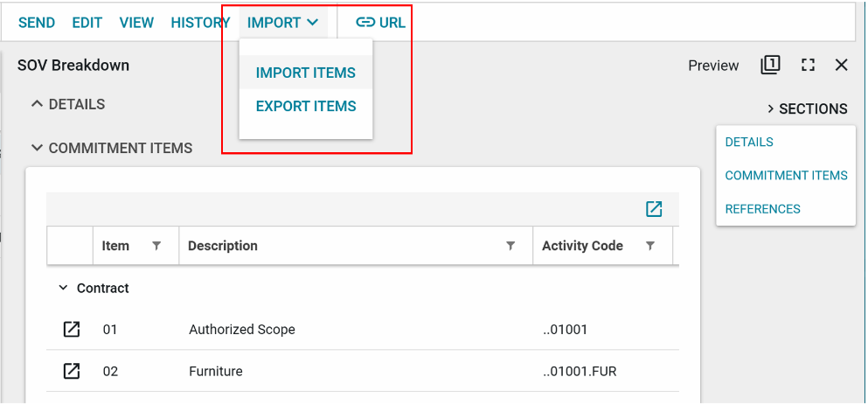This screenshot has height=405, width=868.
Task: Choose IMPORT ITEMS from the menu
Action: coord(306,73)
